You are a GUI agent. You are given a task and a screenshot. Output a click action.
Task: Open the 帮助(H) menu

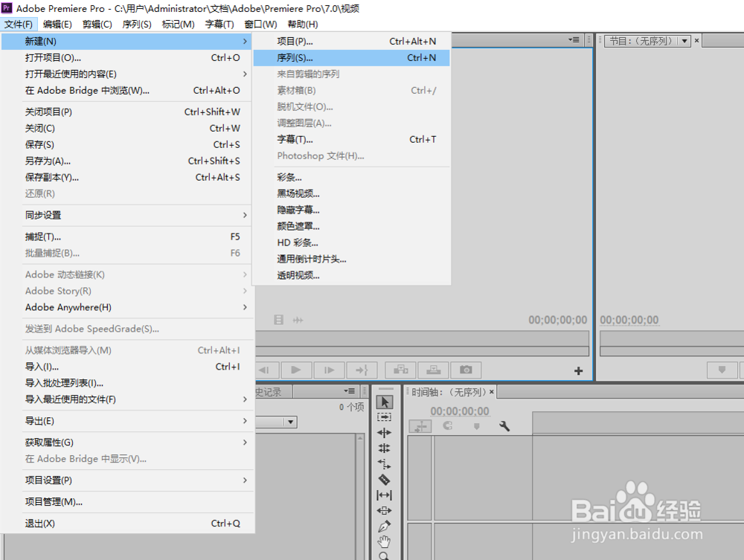pos(303,25)
